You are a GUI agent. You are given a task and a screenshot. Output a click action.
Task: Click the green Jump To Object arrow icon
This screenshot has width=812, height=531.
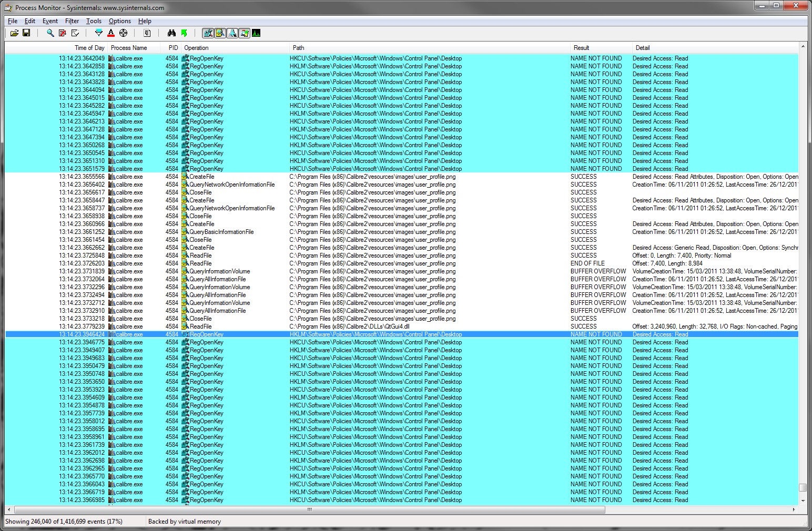184,33
